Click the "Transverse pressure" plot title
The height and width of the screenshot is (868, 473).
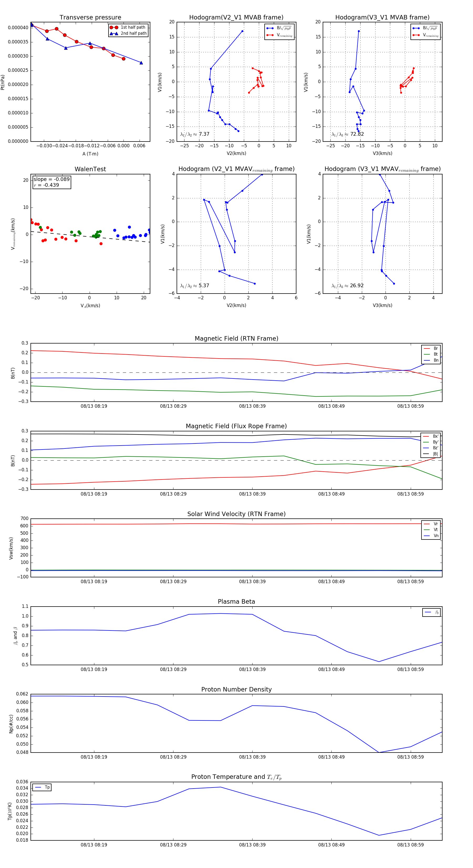click(90, 18)
